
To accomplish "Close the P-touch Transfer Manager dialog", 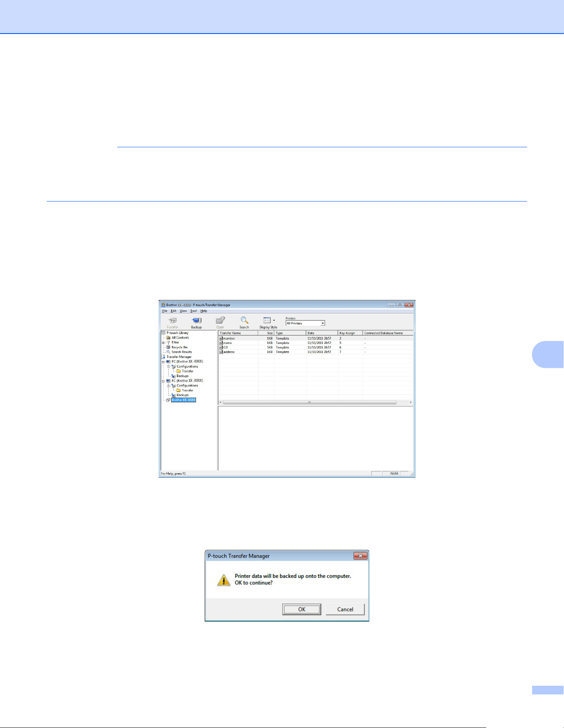I will (x=361, y=556).
